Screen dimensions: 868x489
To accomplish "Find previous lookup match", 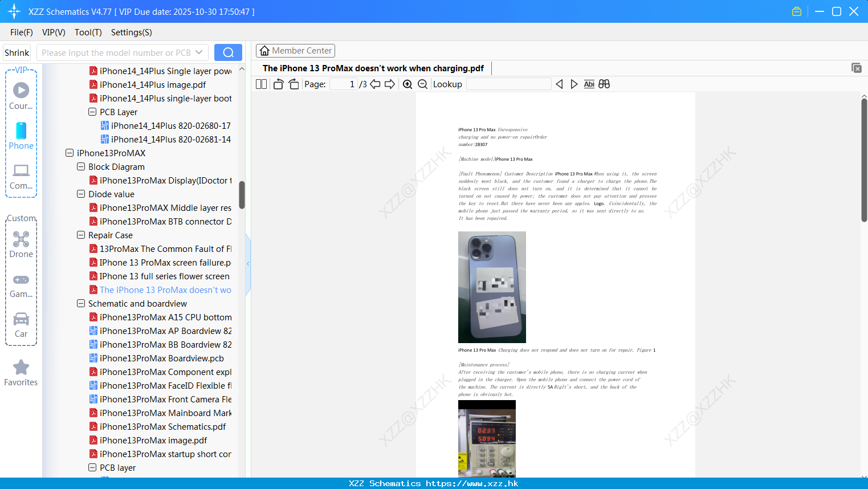I will 559,84.
